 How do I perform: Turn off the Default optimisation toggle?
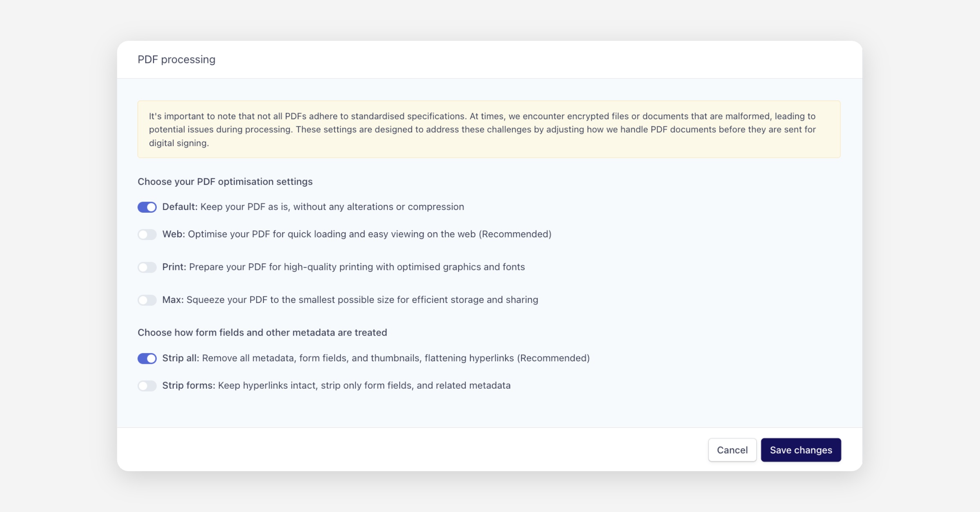[147, 207]
